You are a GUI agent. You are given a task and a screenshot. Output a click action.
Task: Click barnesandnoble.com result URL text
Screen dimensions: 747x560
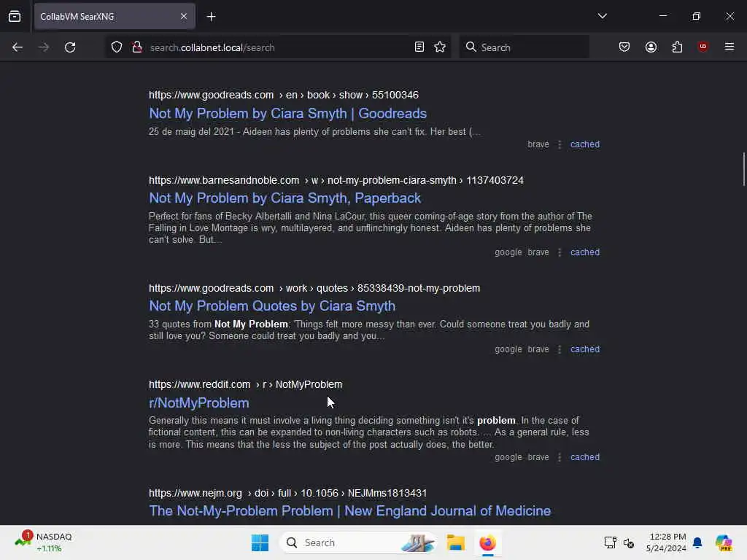pos(336,181)
